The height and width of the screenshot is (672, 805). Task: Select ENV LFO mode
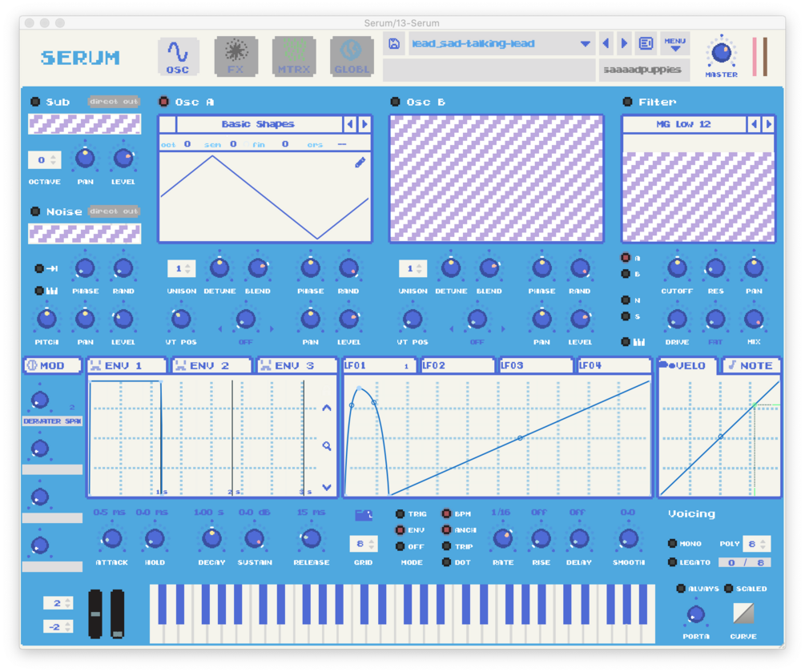pyautogui.click(x=400, y=529)
